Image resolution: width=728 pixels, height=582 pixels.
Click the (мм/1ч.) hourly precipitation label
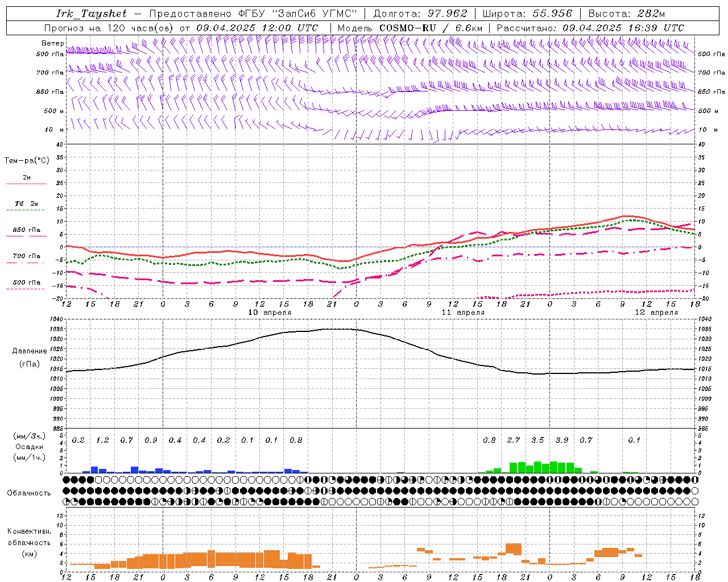[29, 458]
